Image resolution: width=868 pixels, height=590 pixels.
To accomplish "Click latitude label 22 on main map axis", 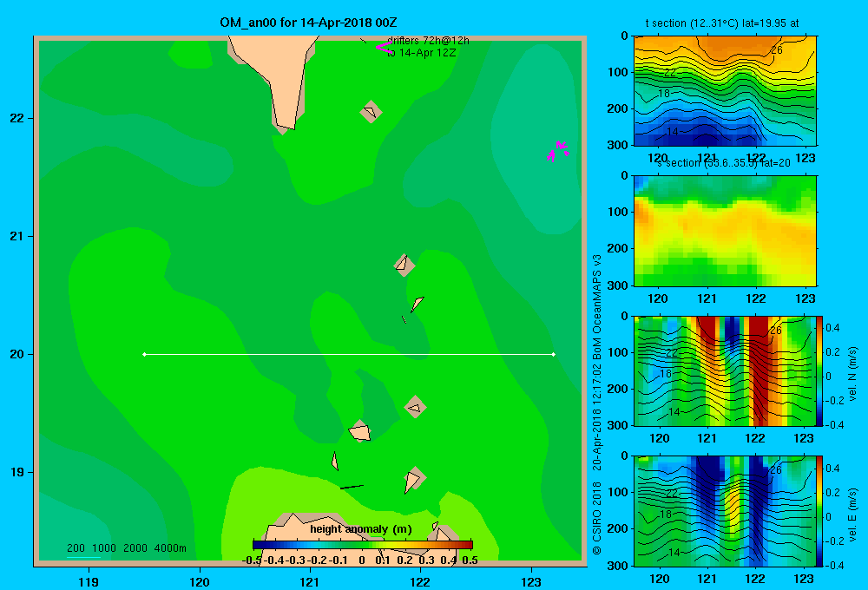I will pyautogui.click(x=17, y=119).
